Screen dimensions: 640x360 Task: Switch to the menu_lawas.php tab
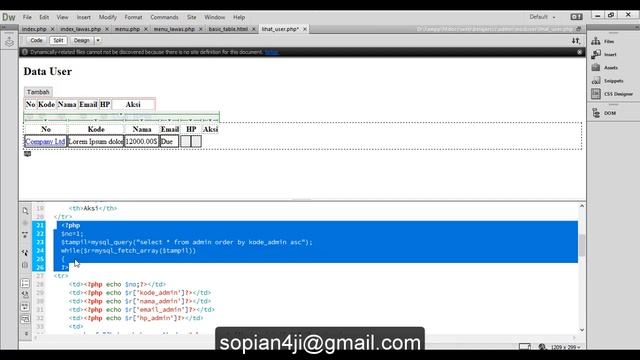coord(174,29)
